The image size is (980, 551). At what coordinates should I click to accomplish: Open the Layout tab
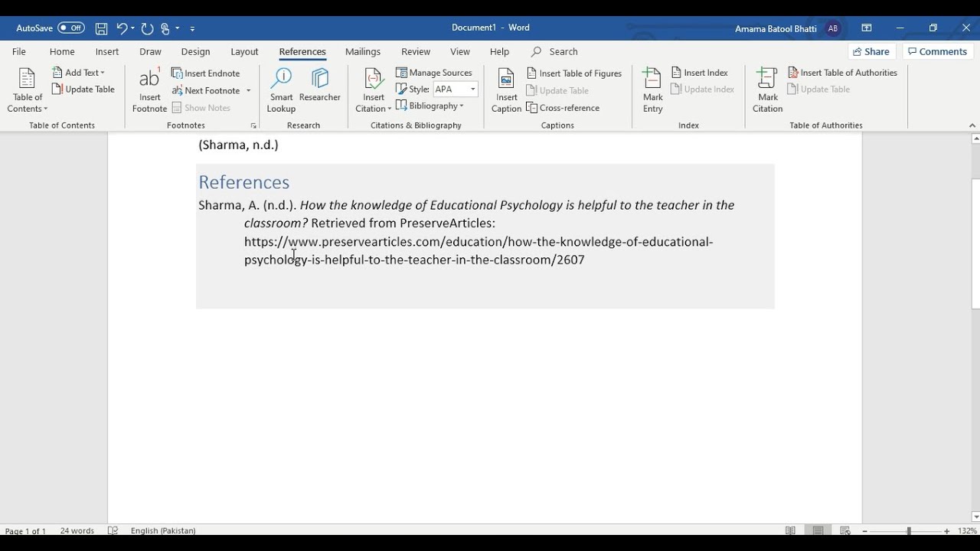coord(244,51)
